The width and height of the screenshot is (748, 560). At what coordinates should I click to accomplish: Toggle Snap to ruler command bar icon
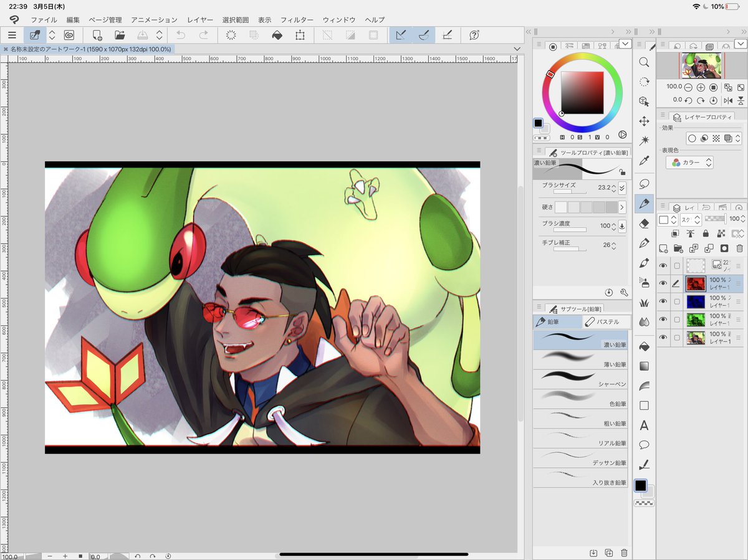[401, 36]
